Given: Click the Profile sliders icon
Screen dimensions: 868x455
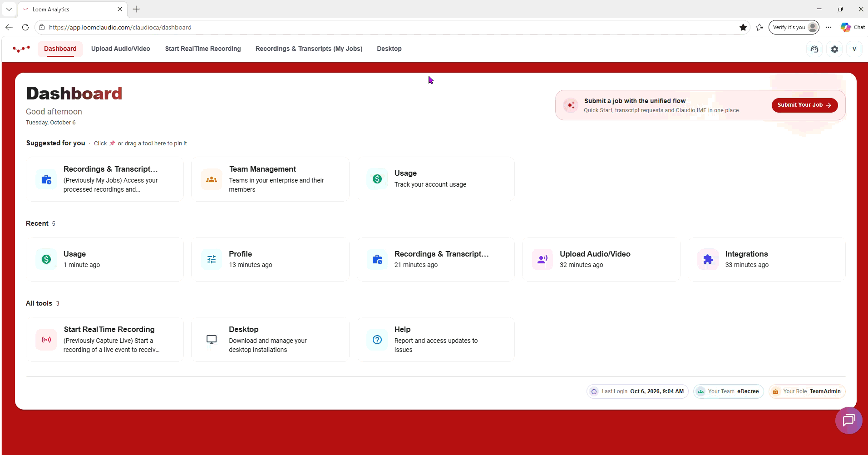Looking at the screenshot, I should 212,259.
